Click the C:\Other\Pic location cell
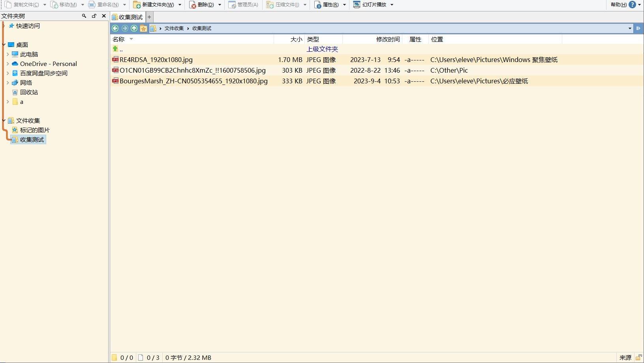 click(449, 70)
